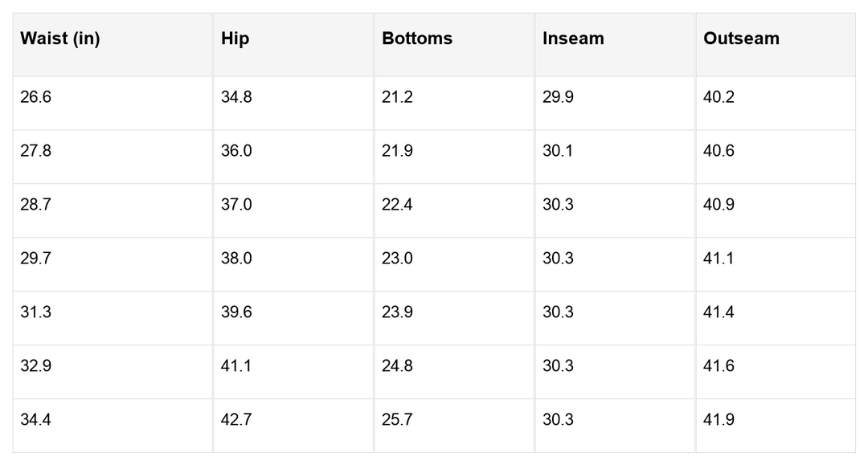Click the outseam cell 40.2

point(719,97)
